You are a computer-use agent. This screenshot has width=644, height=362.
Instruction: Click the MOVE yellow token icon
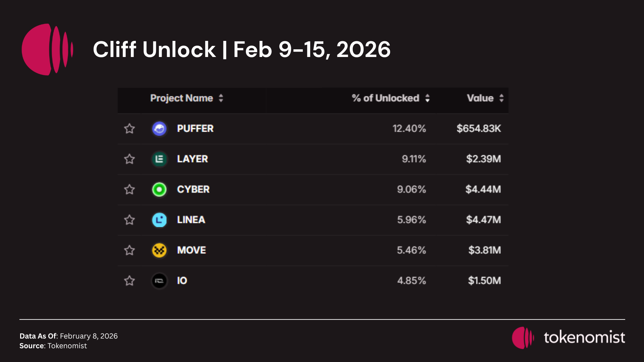click(159, 250)
